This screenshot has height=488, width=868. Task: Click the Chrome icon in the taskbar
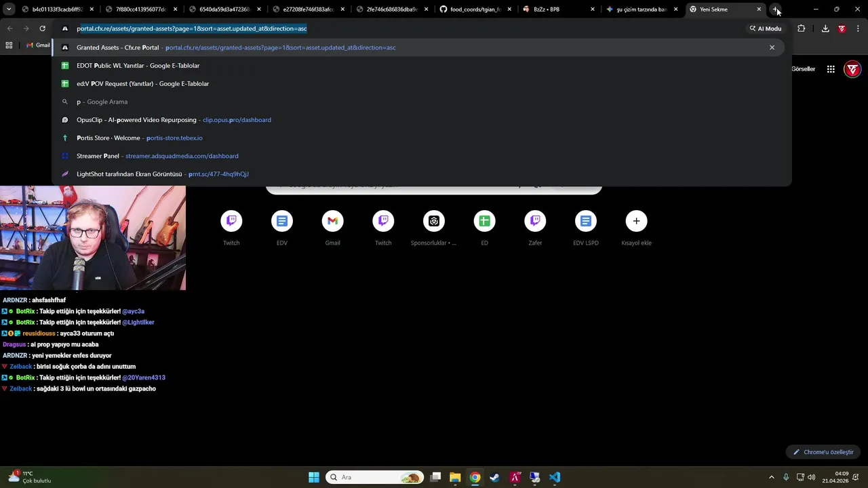[x=475, y=477]
